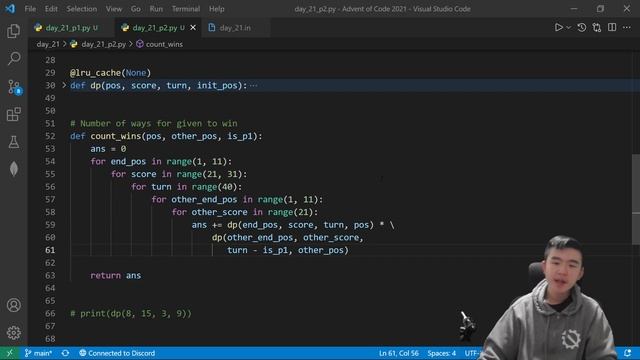Switch to day_21_p1.py tab

[x=71, y=28]
